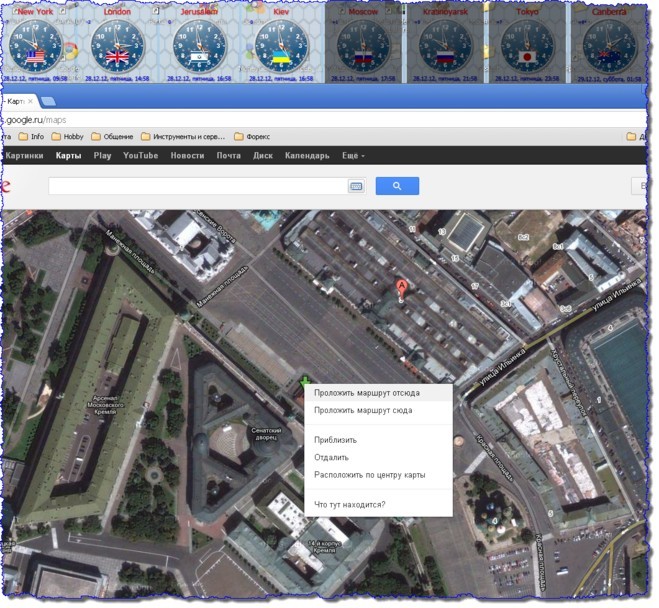Choose Приблизить in the context menu

335,440
